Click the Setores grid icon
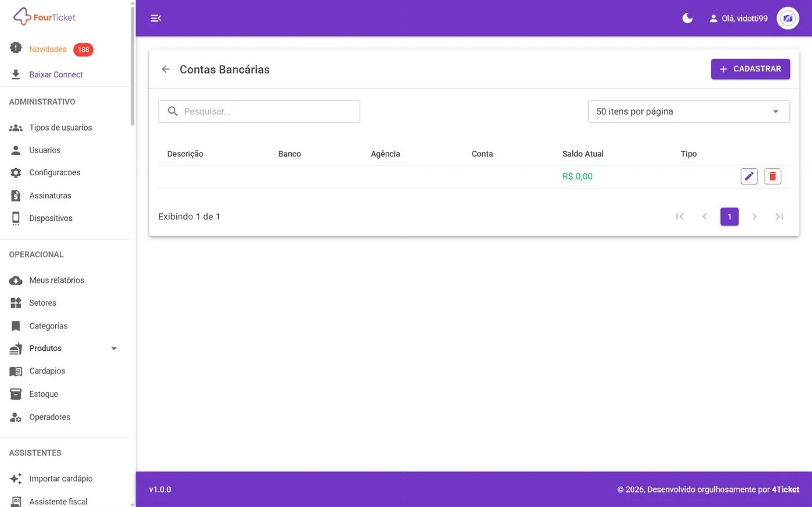The width and height of the screenshot is (812, 507). (16, 303)
